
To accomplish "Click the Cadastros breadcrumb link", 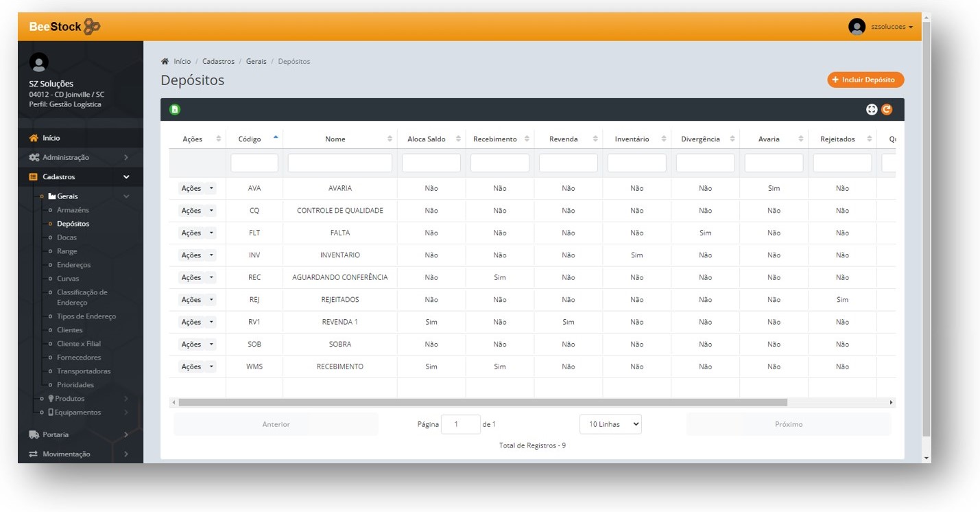I will click(x=218, y=62).
